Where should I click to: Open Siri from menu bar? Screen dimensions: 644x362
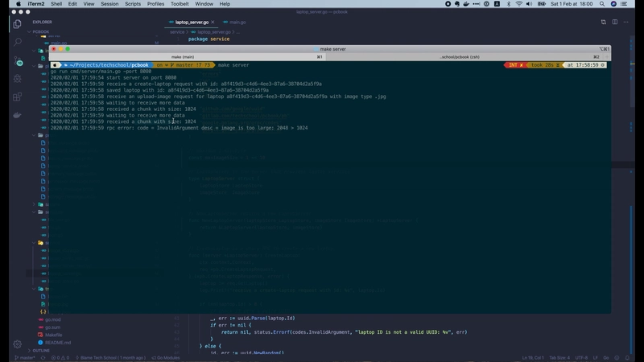[x=613, y=4]
